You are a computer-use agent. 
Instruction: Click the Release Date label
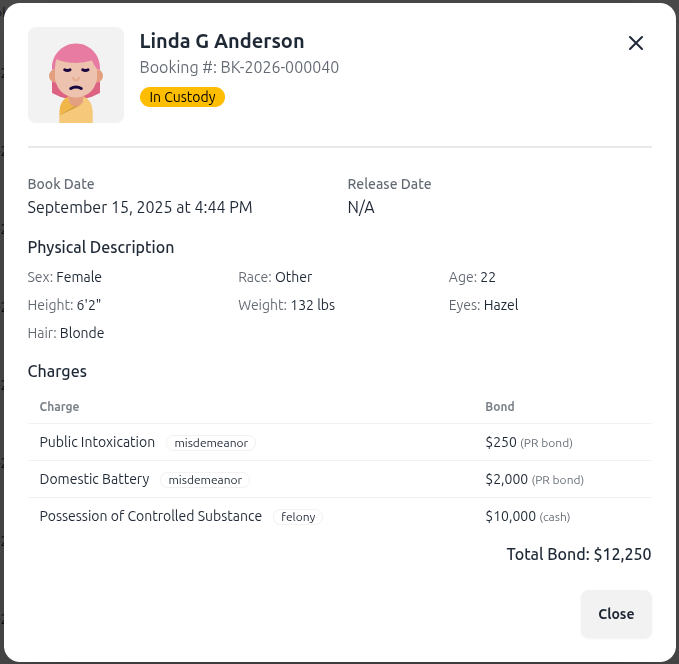coord(389,184)
